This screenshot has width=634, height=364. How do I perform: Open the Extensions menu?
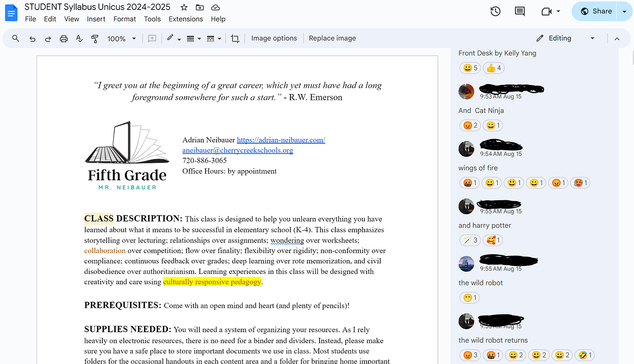(x=186, y=19)
